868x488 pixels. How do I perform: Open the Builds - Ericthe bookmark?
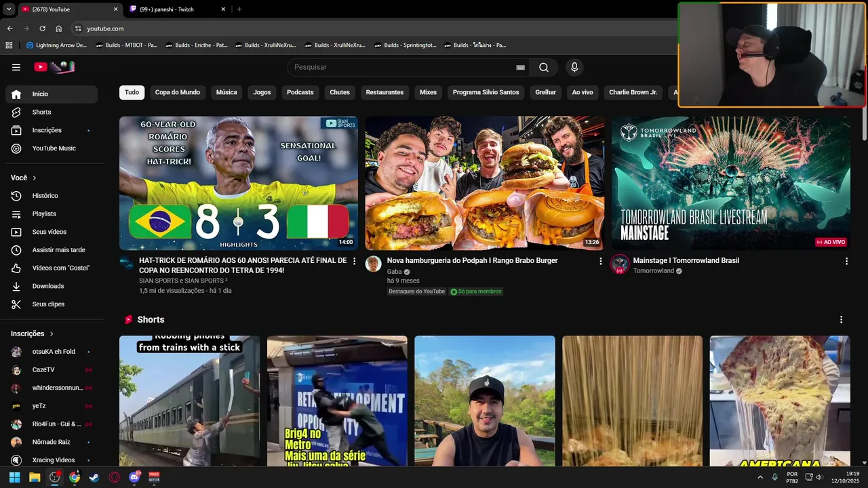197,45
